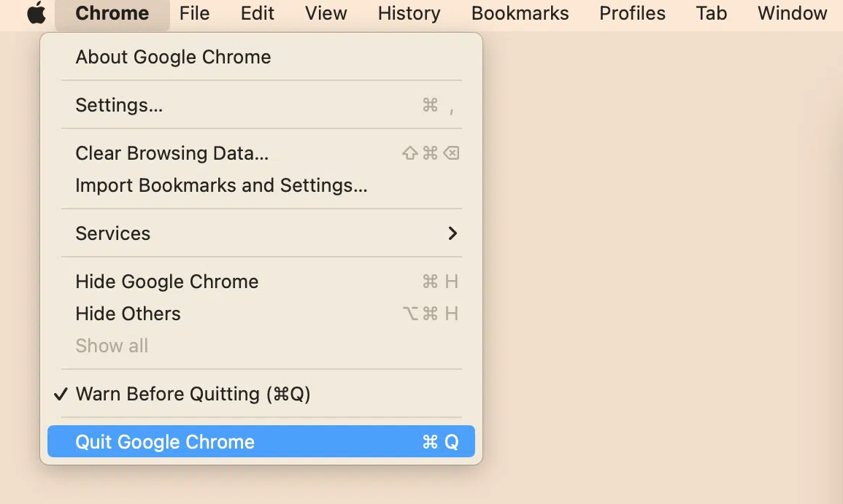Screen dimensions: 843x504
Task: Choose Clear Browsing Data option
Action: point(172,153)
